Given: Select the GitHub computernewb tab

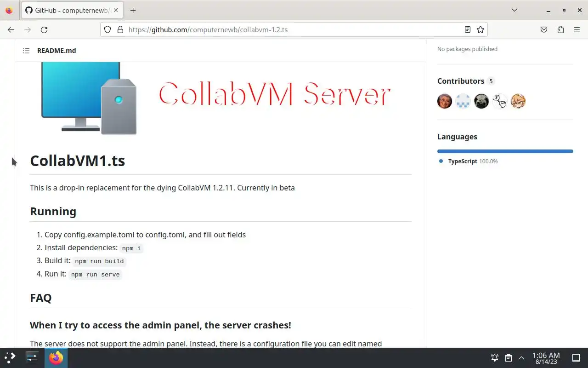Looking at the screenshot, I should (x=72, y=10).
